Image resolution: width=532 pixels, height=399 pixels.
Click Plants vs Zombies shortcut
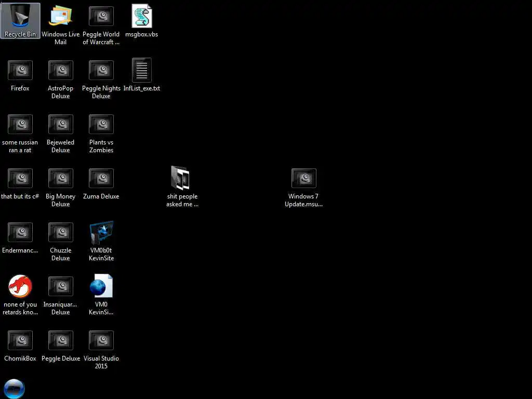pyautogui.click(x=101, y=133)
